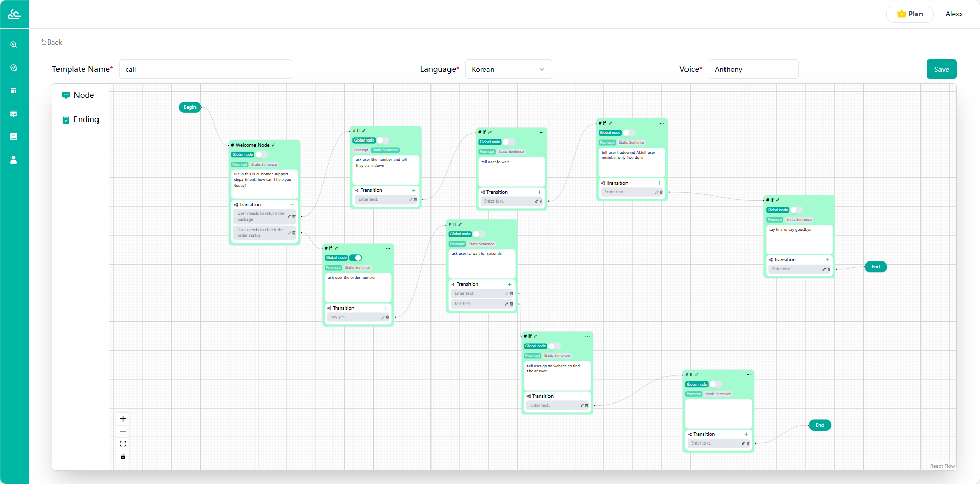The image size is (980, 484).
Task: Click the Save button
Action: coord(941,70)
